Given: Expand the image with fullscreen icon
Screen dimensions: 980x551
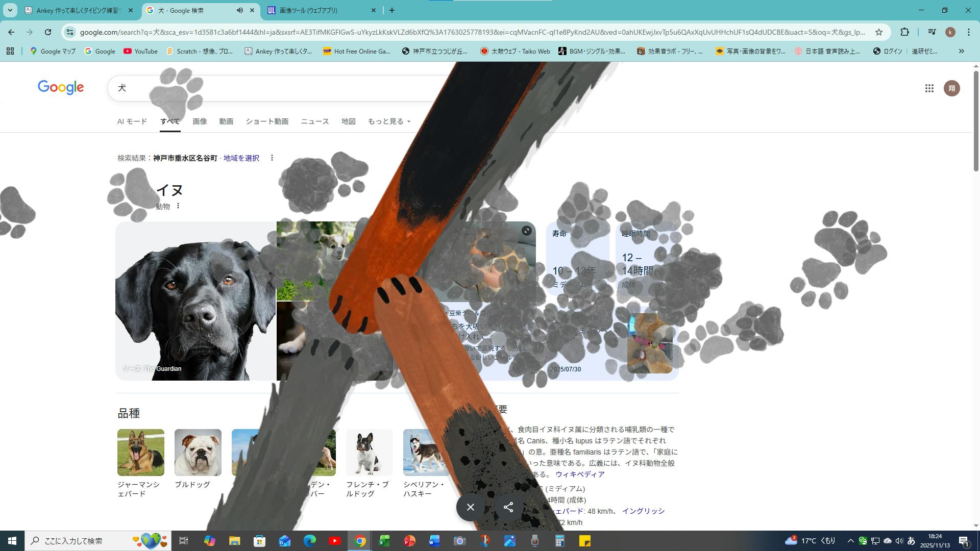Looking at the screenshot, I should coord(526,231).
